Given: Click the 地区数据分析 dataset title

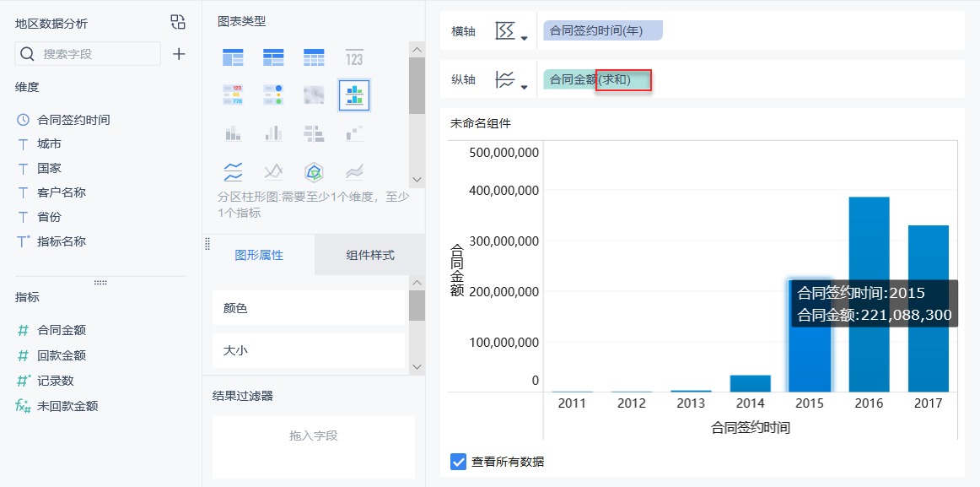Looking at the screenshot, I should 51,24.
